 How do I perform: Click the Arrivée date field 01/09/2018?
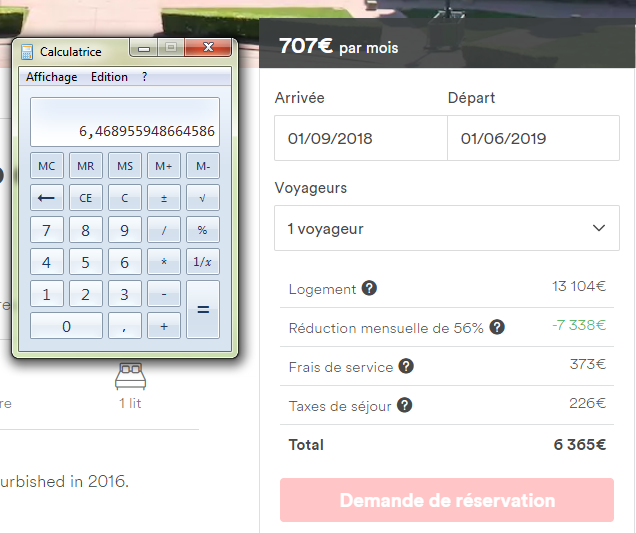[x=361, y=139]
